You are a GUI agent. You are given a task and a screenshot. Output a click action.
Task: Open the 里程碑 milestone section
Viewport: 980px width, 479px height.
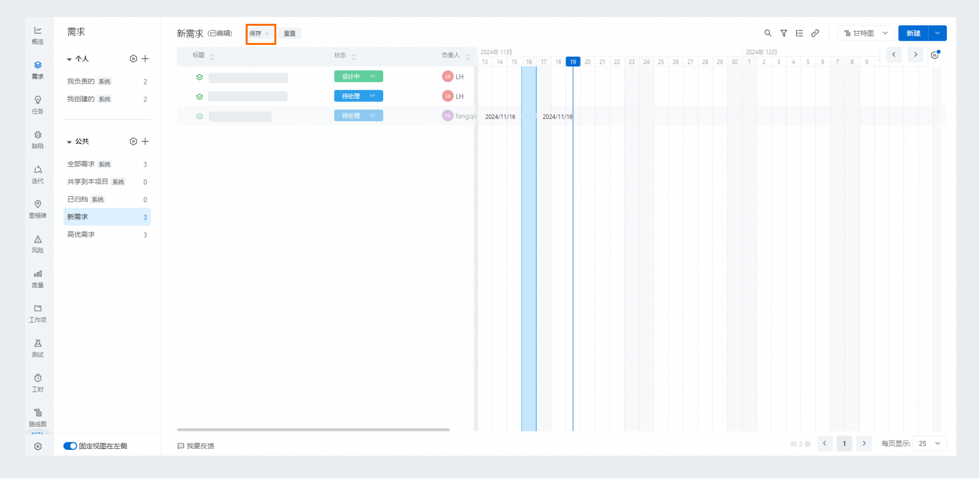pyautogui.click(x=38, y=209)
